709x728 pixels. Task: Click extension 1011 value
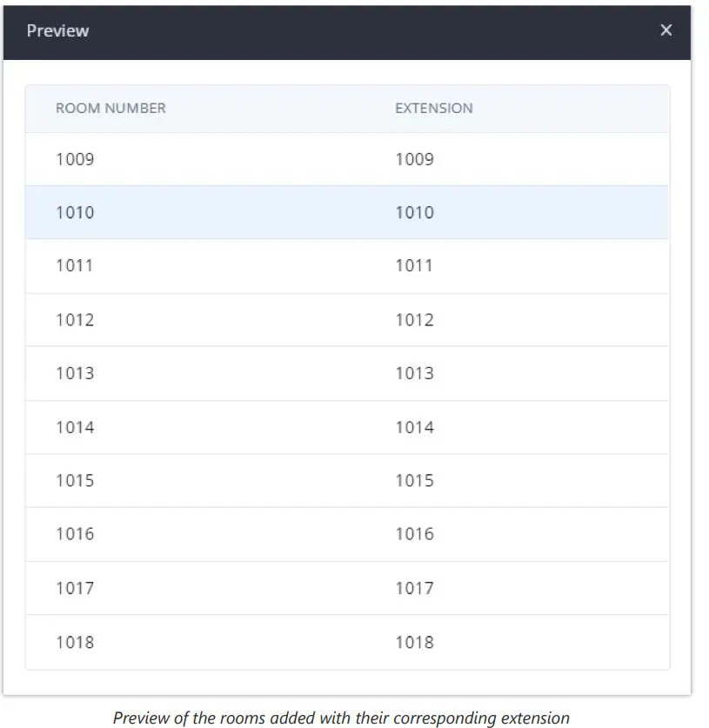pyautogui.click(x=414, y=266)
